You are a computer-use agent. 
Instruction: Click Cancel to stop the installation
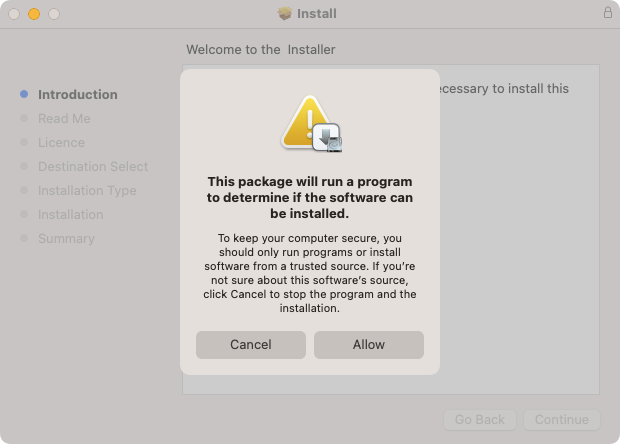coord(251,345)
